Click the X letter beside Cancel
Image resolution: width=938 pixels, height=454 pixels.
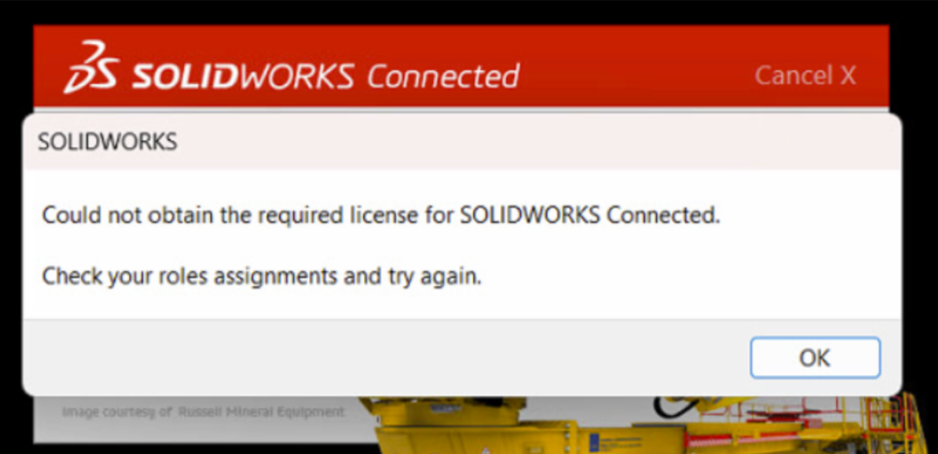pos(848,75)
